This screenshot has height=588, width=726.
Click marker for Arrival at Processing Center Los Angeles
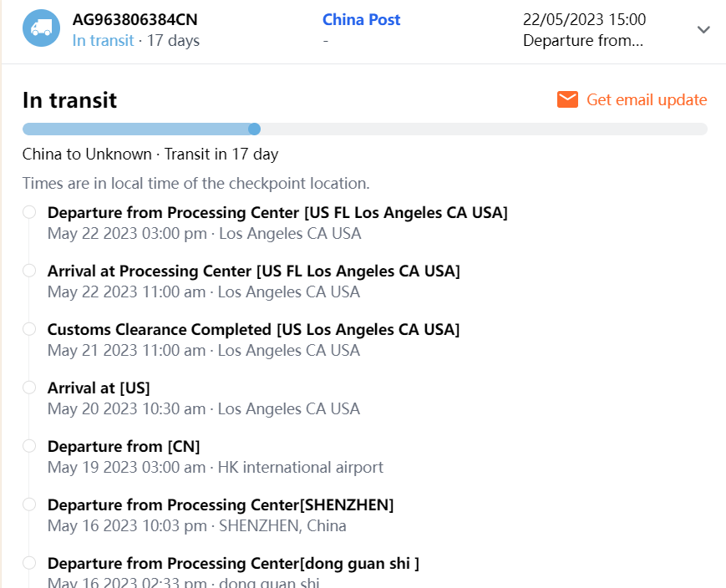click(29, 271)
